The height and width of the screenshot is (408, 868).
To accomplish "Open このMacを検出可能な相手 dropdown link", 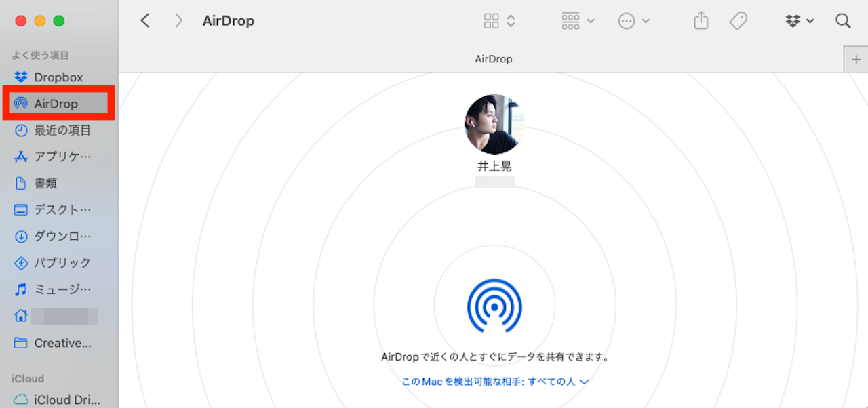I will pos(495,382).
